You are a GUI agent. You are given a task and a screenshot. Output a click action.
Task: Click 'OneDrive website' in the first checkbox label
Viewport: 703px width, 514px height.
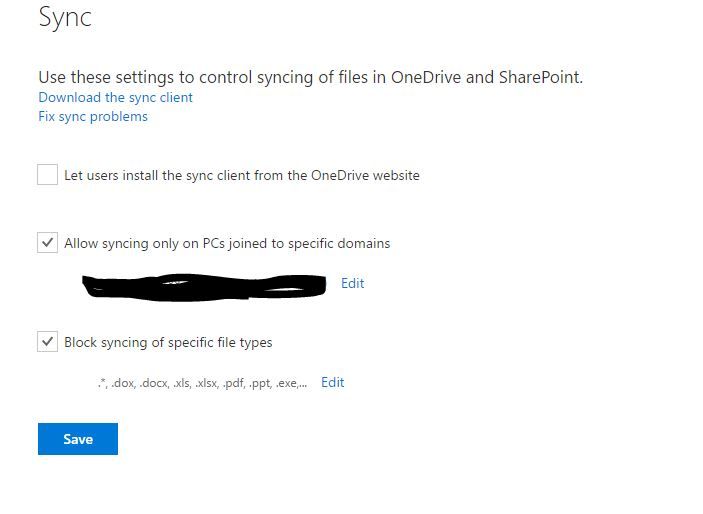pyautogui.click(x=365, y=175)
